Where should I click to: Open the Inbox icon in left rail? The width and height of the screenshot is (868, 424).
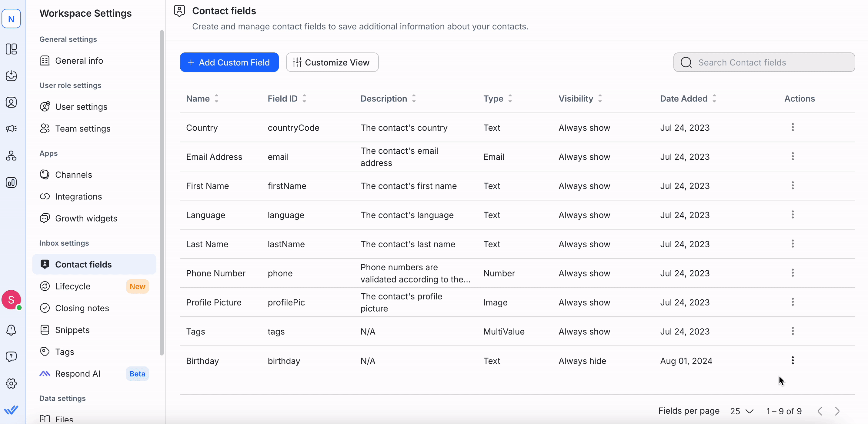(x=11, y=76)
